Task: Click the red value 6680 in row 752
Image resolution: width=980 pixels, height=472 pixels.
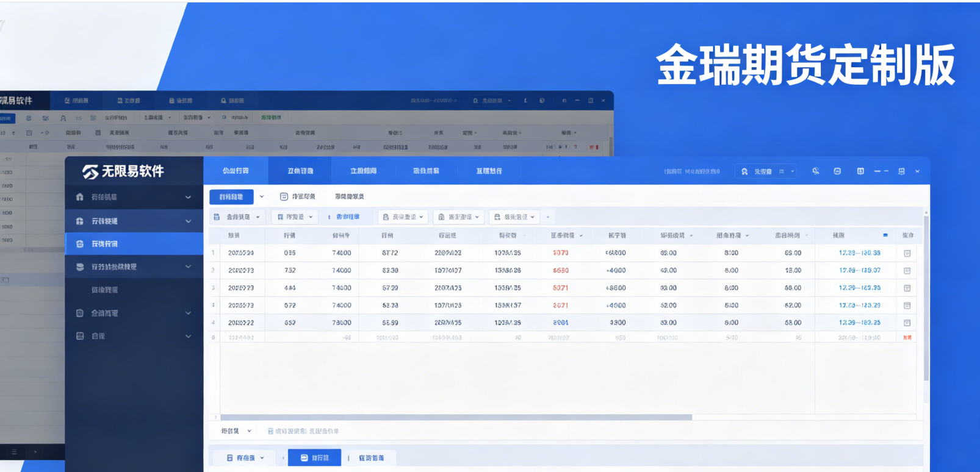Action: pos(560,270)
